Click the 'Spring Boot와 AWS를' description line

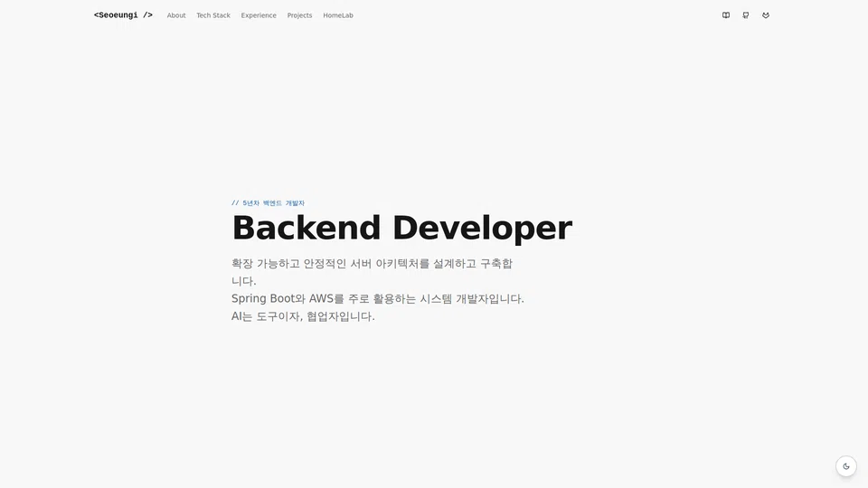pos(378,299)
